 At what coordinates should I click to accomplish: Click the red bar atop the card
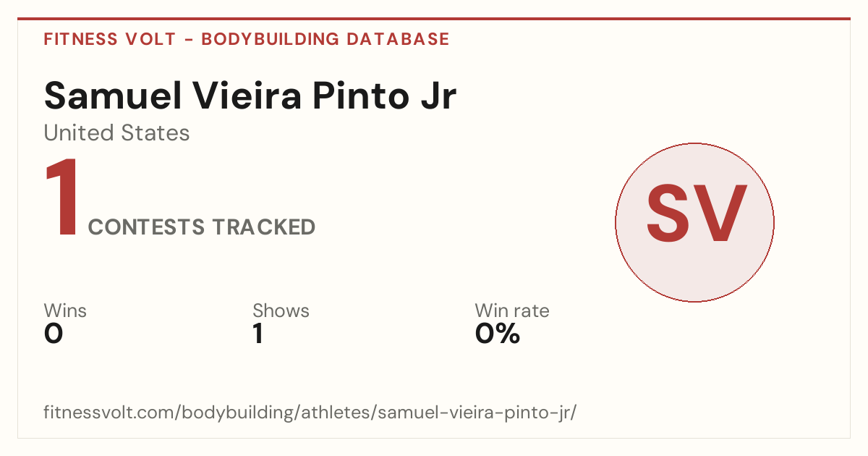(434, 19)
